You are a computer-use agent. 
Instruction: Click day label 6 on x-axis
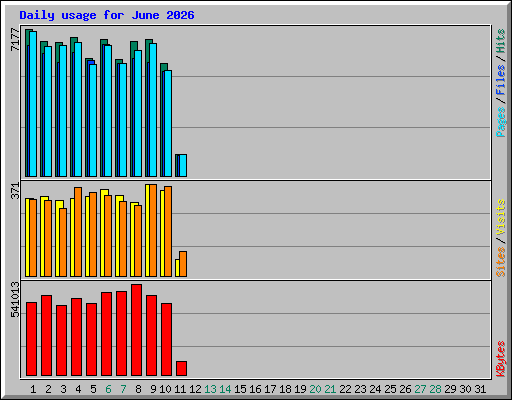coord(108,389)
